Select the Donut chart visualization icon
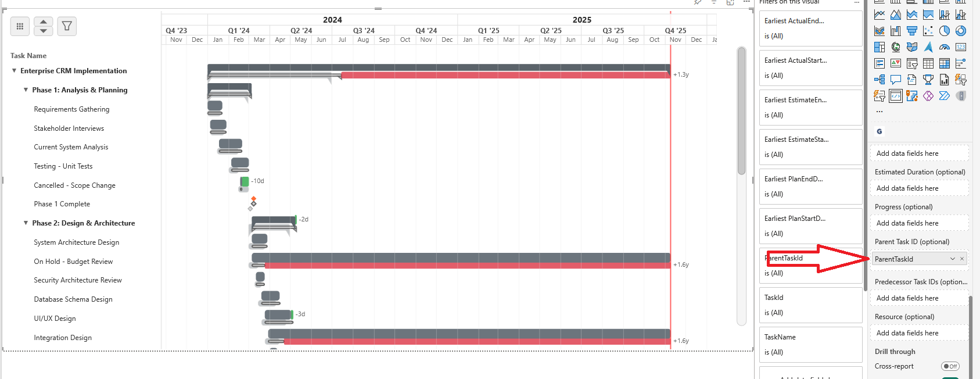980x379 pixels. [961, 31]
